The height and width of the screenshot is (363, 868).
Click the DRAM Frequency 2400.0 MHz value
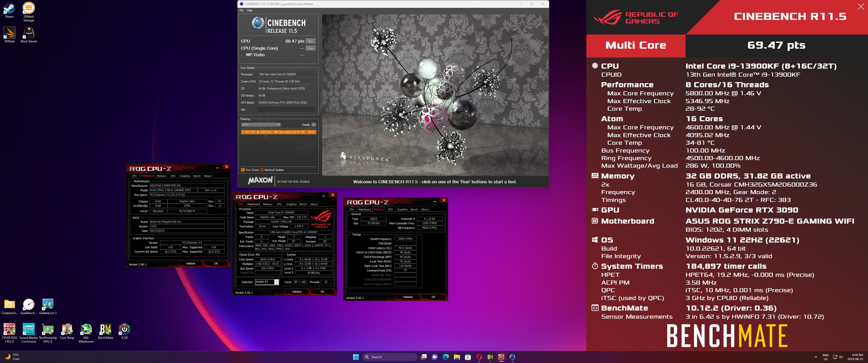[405, 239]
